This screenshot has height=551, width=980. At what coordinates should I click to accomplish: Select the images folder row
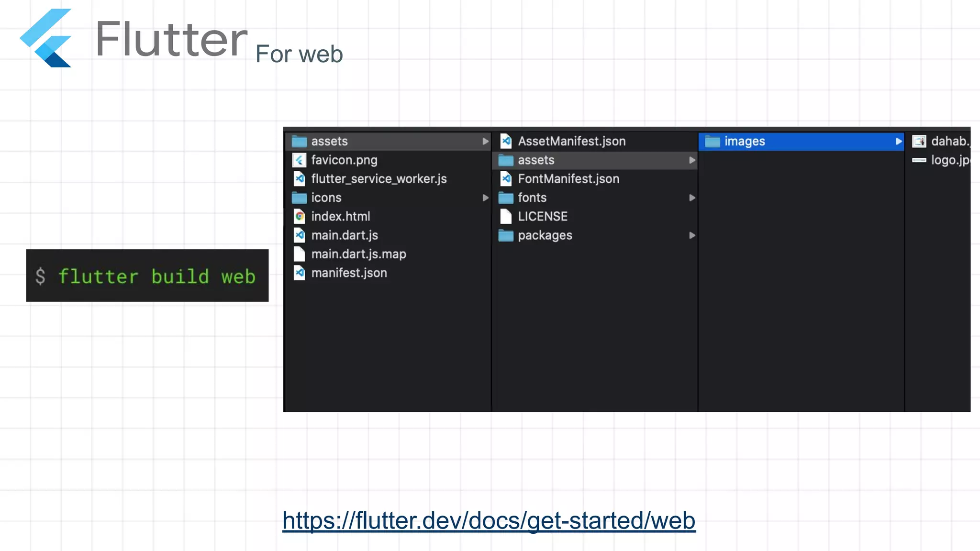(x=745, y=142)
